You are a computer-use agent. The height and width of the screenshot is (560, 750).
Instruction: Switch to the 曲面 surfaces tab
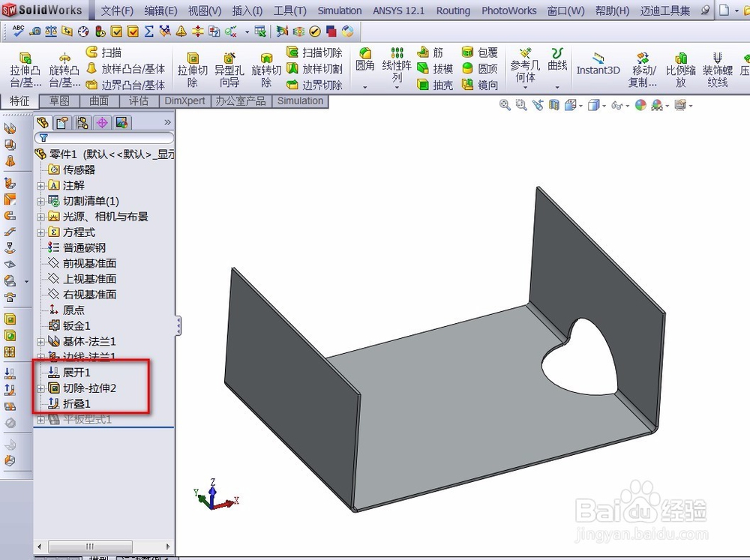(99, 101)
